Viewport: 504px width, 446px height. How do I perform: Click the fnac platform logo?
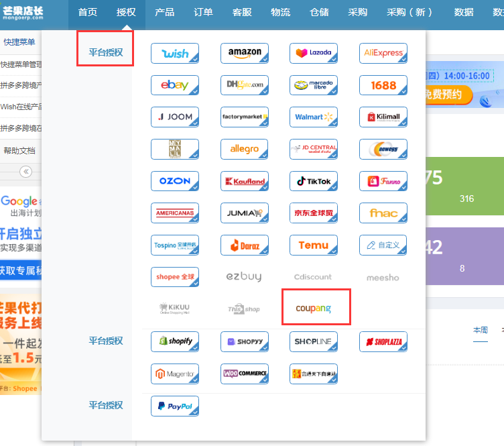coord(383,213)
